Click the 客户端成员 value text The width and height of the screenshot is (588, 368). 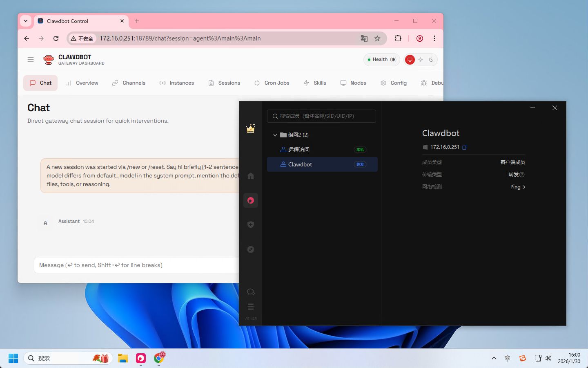[513, 162]
